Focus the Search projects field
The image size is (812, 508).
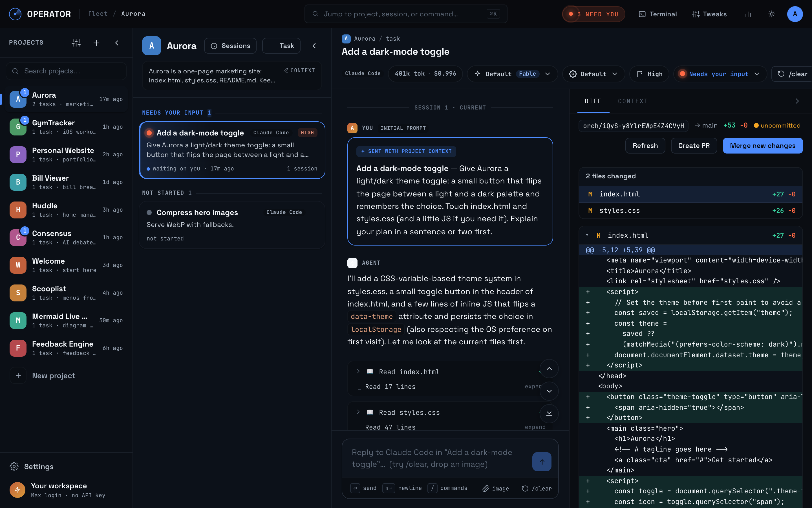66,71
